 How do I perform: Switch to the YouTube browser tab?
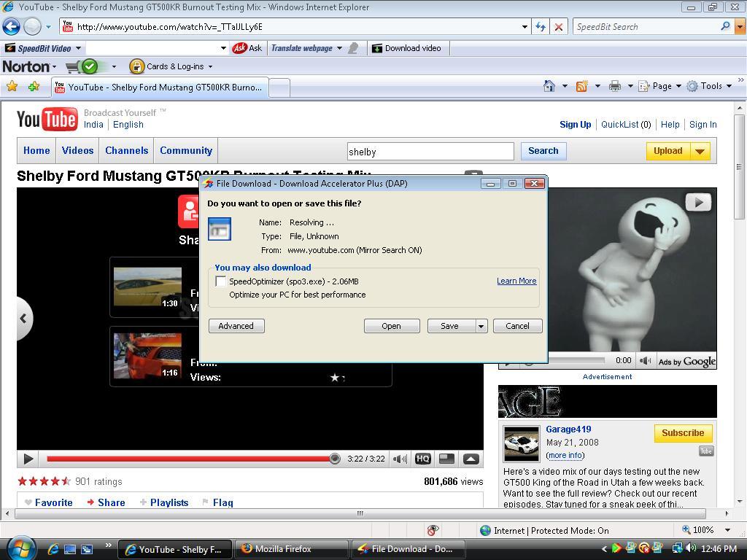[x=160, y=87]
